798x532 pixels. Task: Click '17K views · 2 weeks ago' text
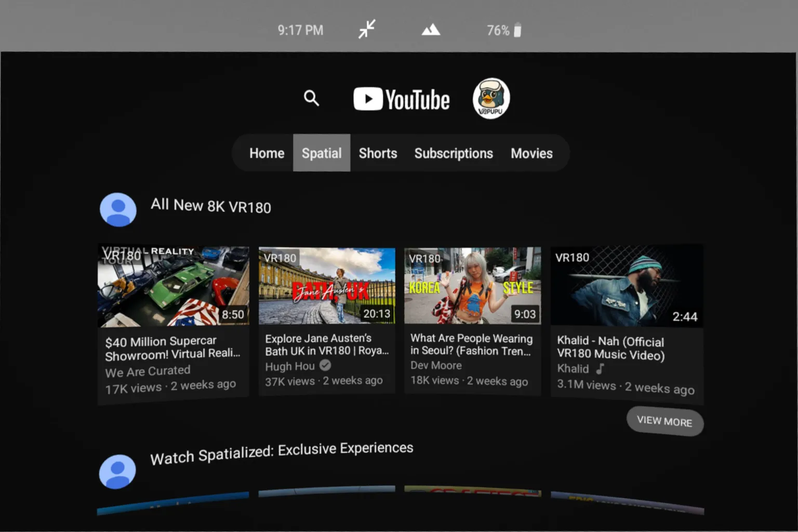170,387
